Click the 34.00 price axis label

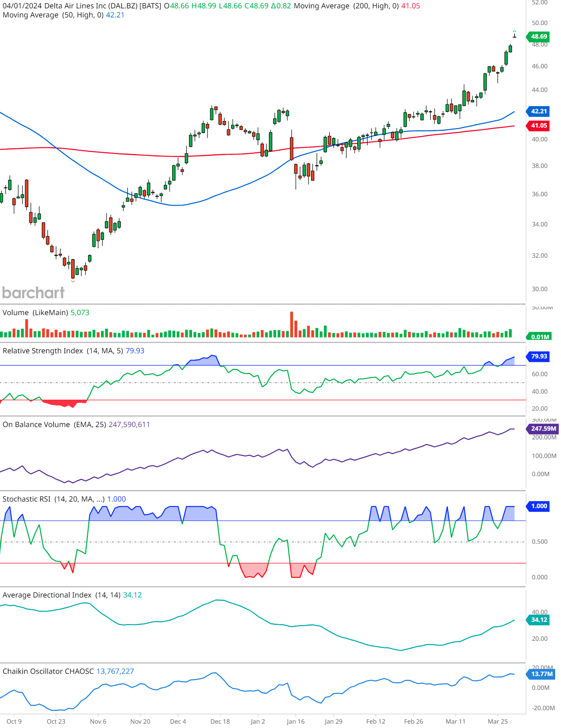540,224
